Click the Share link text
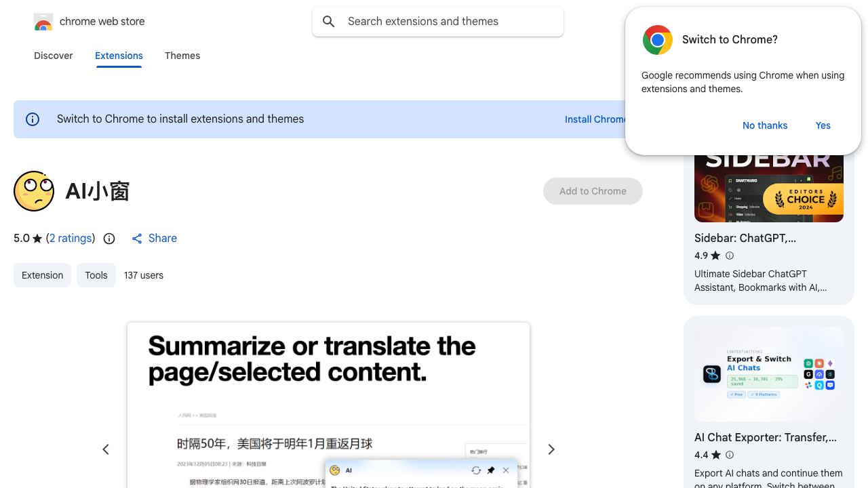 coord(163,238)
